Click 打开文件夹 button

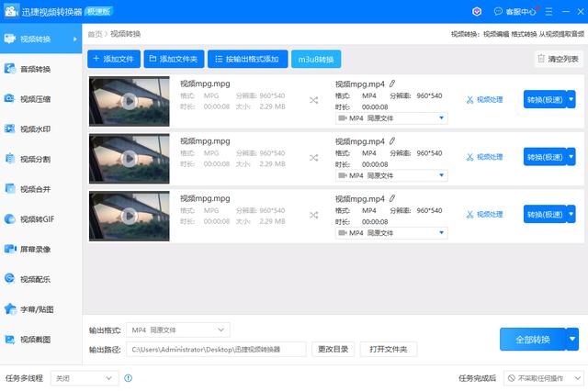click(x=388, y=349)
